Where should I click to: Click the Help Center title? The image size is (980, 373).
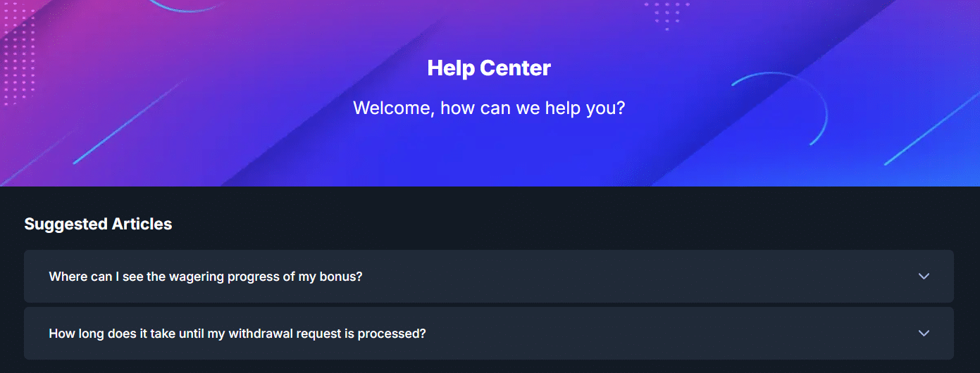[x=489, y=68]
